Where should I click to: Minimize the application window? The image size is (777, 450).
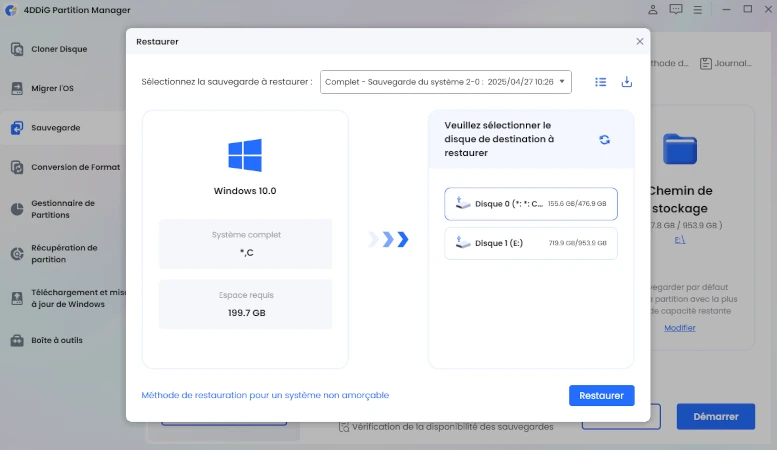point(726,9)
